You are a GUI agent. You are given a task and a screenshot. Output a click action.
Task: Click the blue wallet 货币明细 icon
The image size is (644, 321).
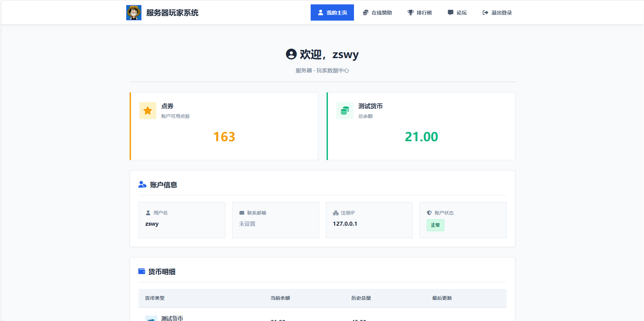pos(141,271)
